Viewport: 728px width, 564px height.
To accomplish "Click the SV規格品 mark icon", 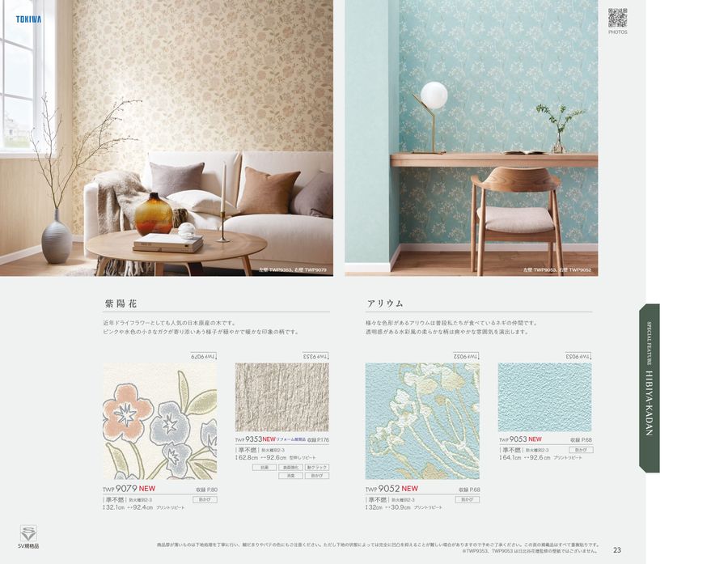I will coord(28,533).
